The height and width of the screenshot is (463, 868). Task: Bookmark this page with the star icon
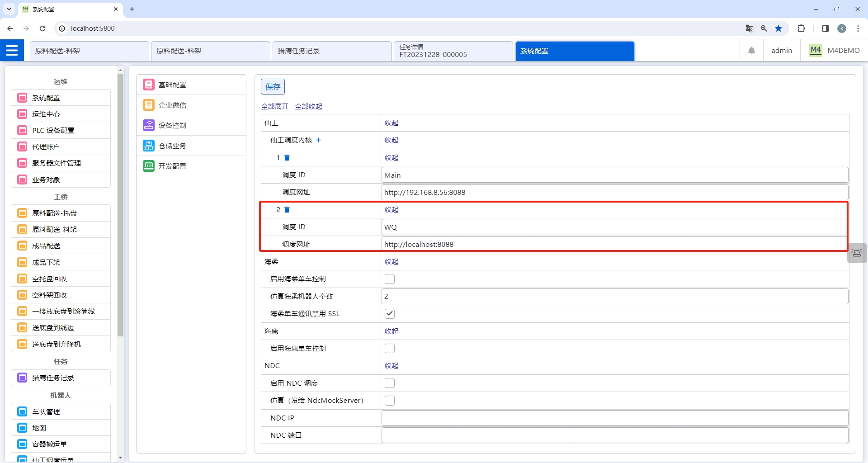click(778, 28)
